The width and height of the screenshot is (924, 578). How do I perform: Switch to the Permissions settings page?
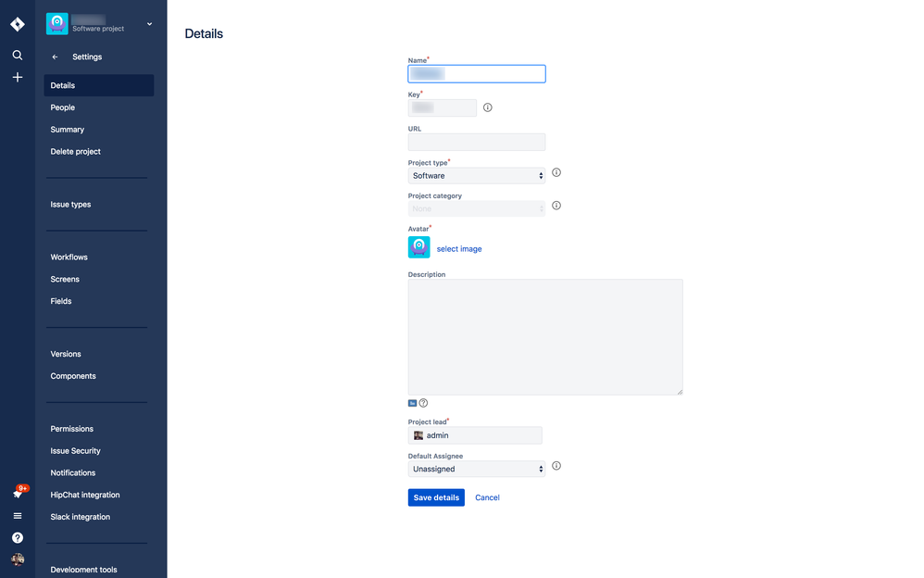coord(71,428)
